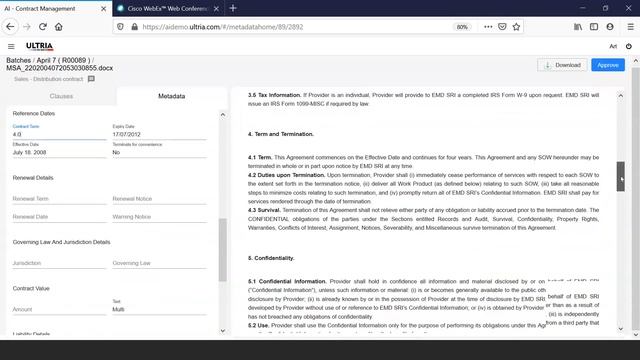Close the Contract Management tab

coord(103,9)
